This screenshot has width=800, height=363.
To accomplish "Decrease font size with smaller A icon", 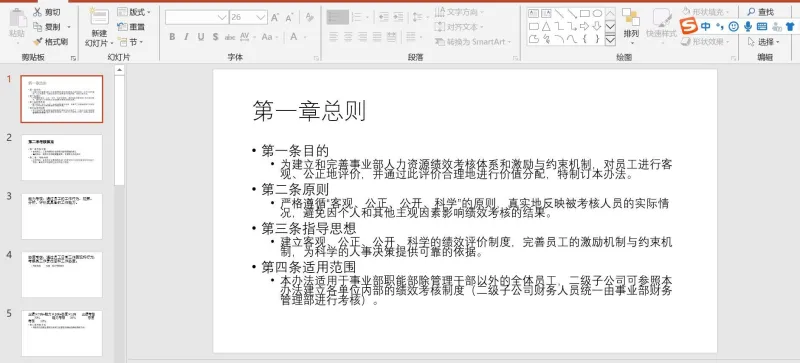I will coord(289,17).
